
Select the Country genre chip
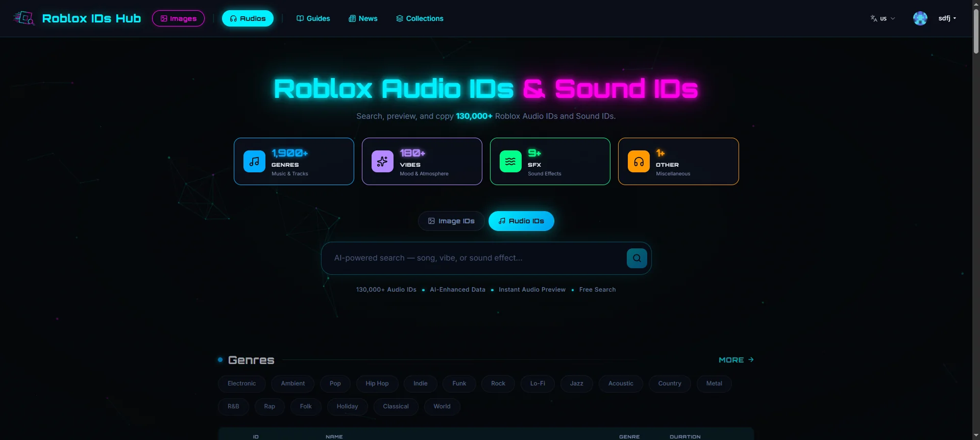coord(670,383)
